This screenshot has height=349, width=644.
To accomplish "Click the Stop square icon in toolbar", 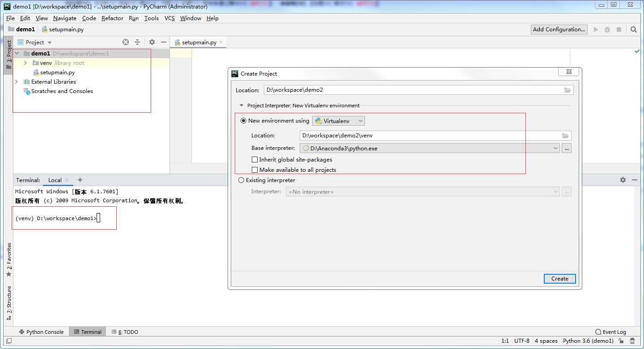I will click(x=619, y=30).
